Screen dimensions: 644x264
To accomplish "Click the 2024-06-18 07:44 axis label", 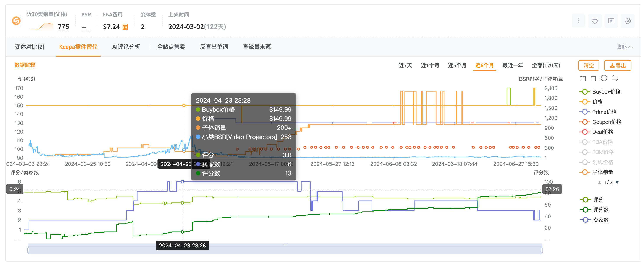I will (x=455, y=164).
